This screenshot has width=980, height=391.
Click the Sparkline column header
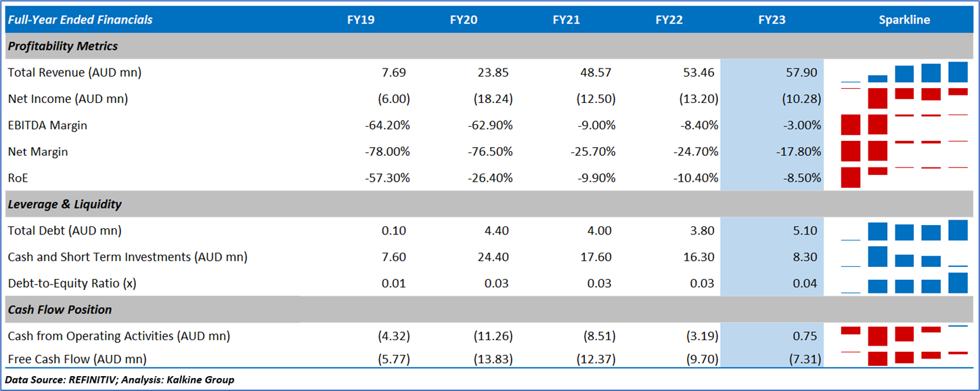pyautogui.click(x=904, y=20)
